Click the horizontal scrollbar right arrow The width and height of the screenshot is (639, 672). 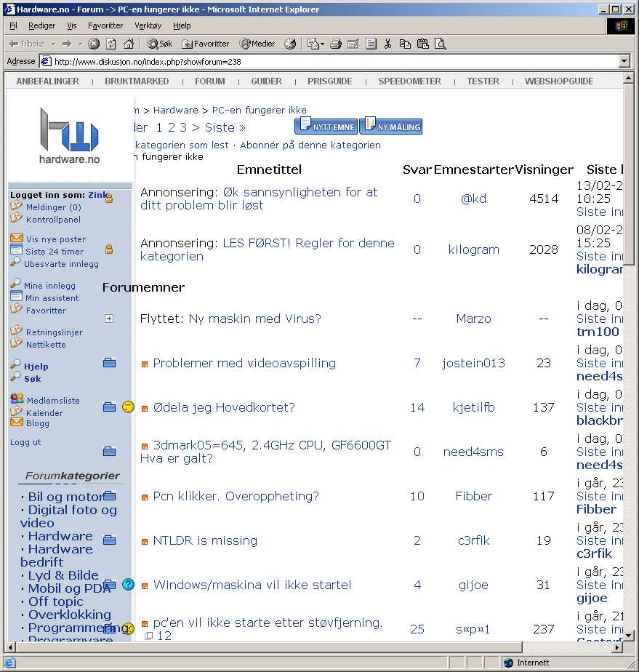point(617,647)
